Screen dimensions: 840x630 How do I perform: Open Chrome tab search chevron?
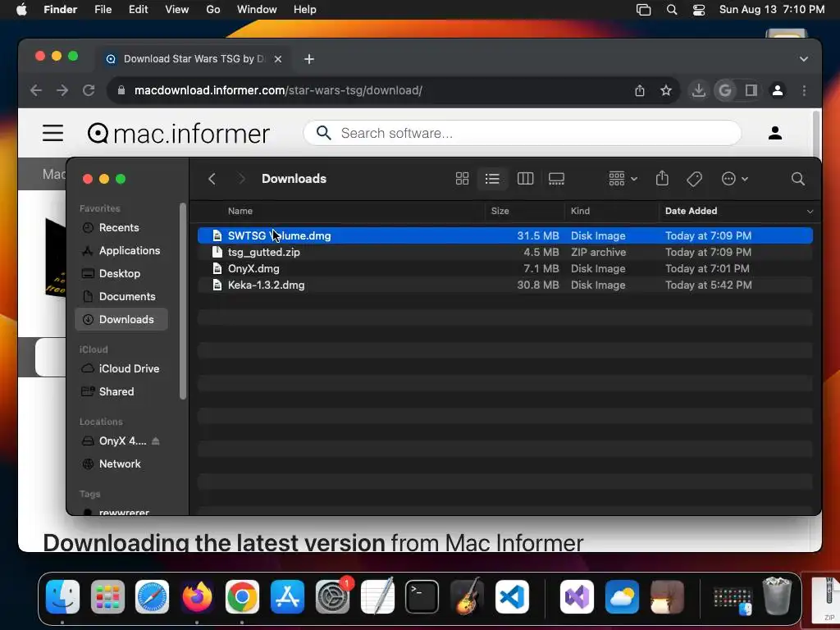(x=804, y=59)
